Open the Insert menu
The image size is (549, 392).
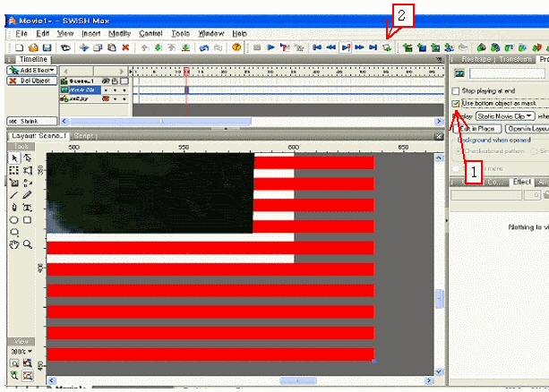click(x=91, y=34)
